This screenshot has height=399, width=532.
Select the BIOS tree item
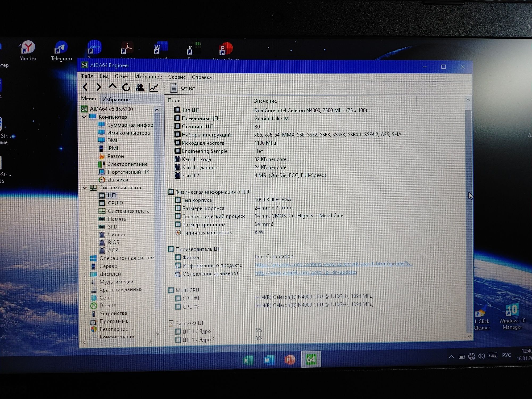[x=109, y=242]
